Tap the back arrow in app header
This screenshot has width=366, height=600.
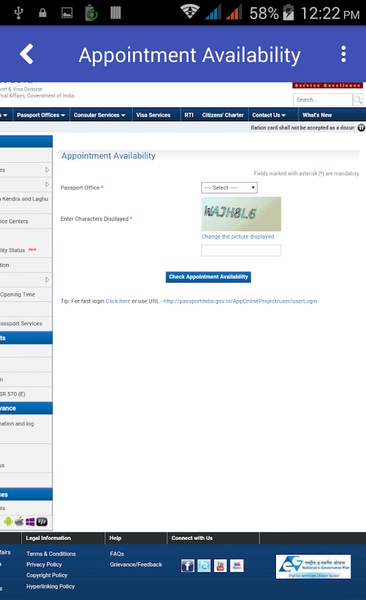pos(27,54)
